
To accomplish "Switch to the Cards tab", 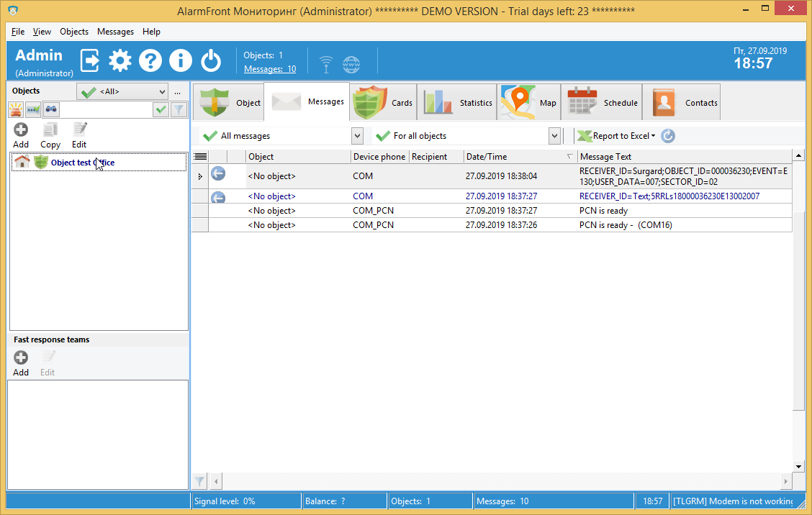I will tap(383, 102).
